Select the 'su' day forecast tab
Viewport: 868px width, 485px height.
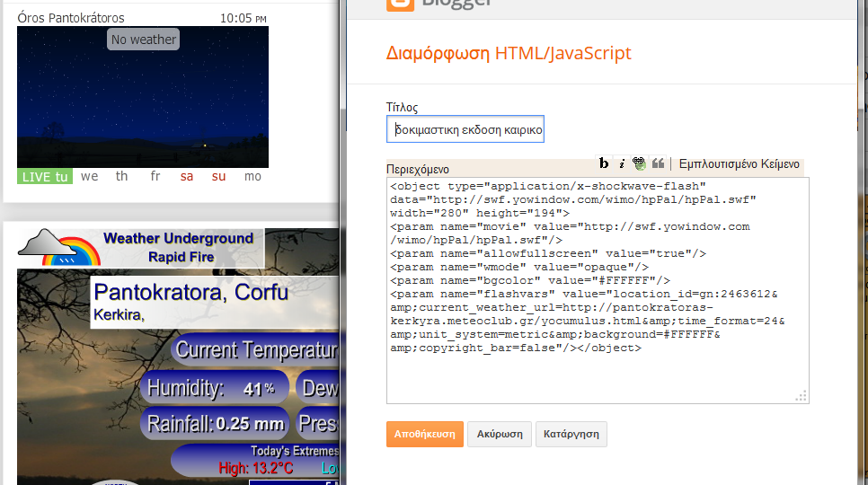coord(219,177)
